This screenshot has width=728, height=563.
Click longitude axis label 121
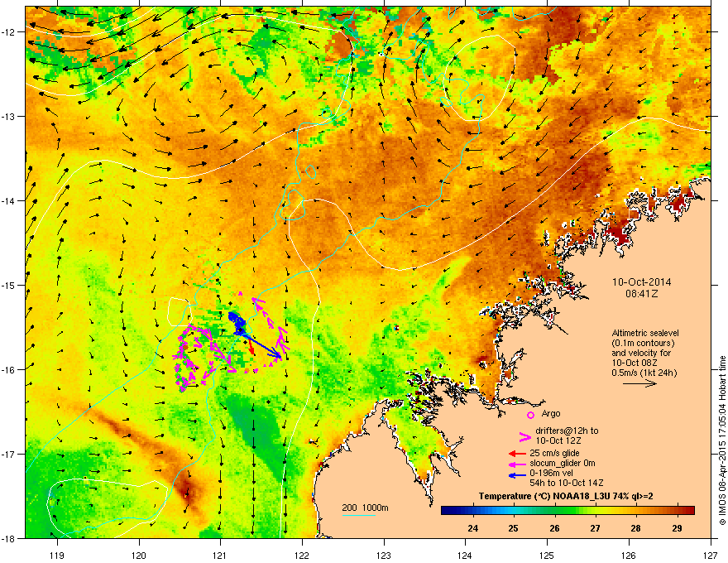[220, 555]
